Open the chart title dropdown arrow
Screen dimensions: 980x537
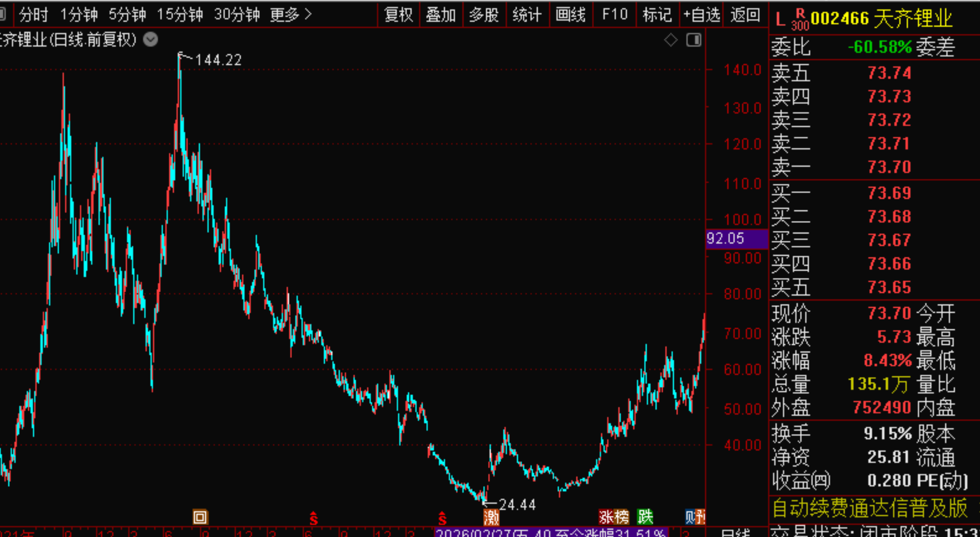coord(150,39)
